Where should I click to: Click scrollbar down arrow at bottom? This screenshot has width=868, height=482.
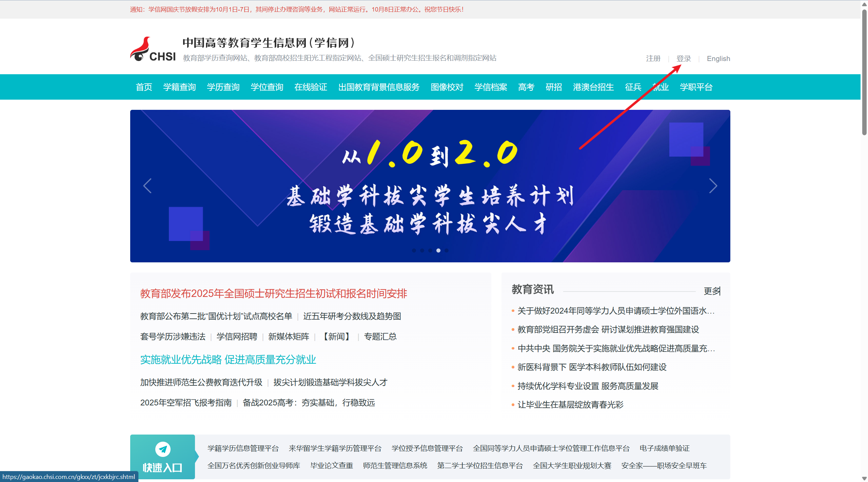coord(864,478)
